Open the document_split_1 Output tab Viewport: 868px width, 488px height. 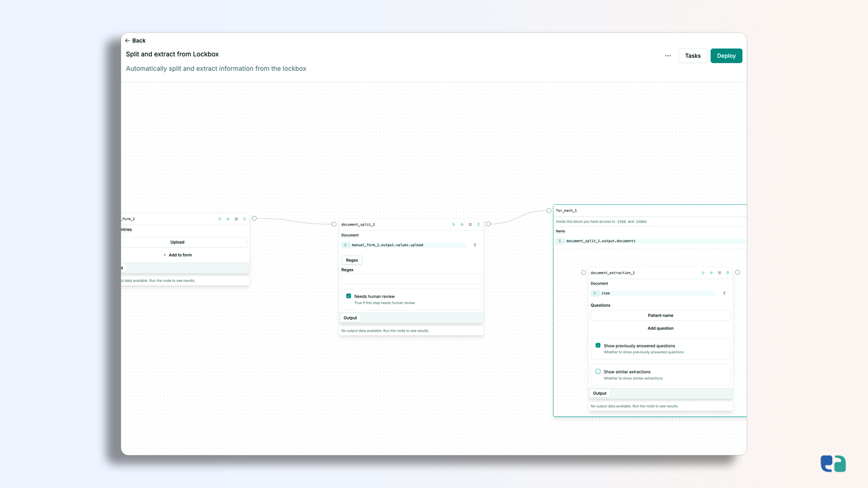tap(350, 318)
